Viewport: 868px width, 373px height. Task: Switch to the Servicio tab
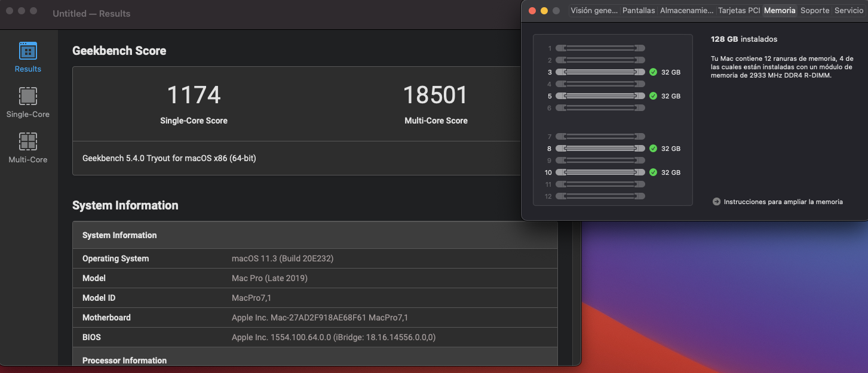[x=849, y=11]
